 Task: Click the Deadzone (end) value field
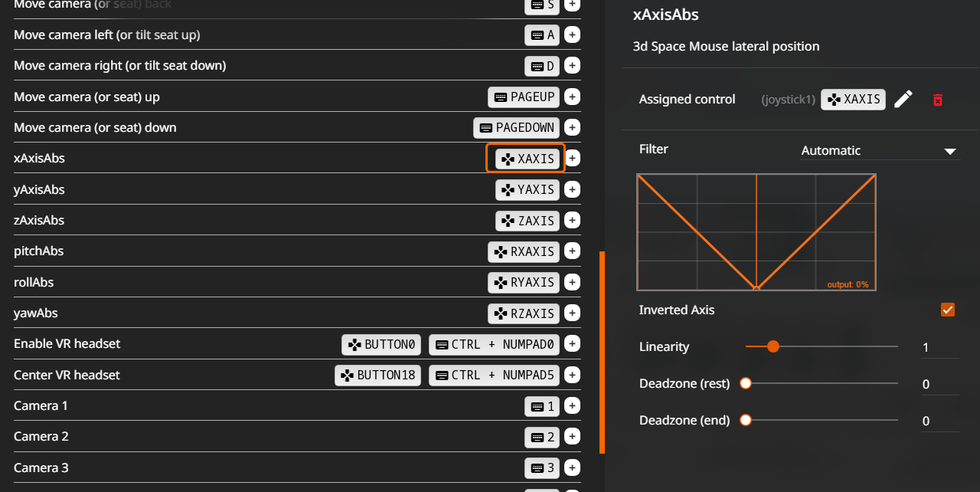tap(939, 421)
